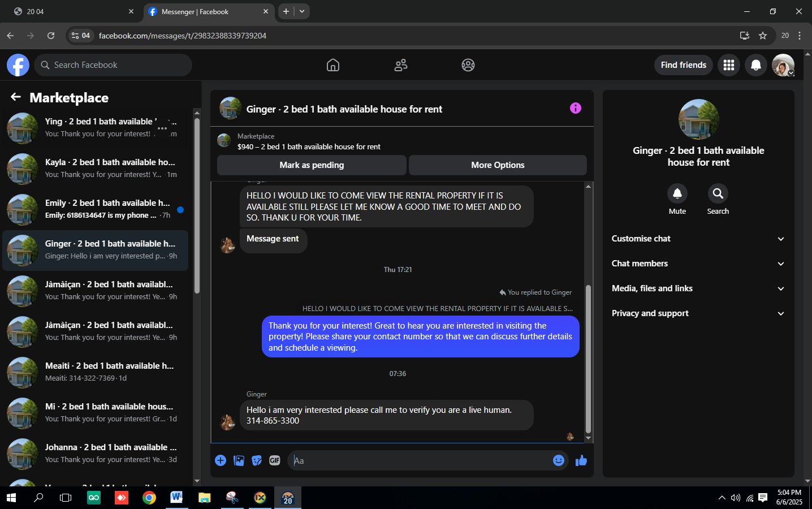This screenshot has width=812, height=509.
Task: Open File Explorer from the taskbar
Action: (204, 498)
